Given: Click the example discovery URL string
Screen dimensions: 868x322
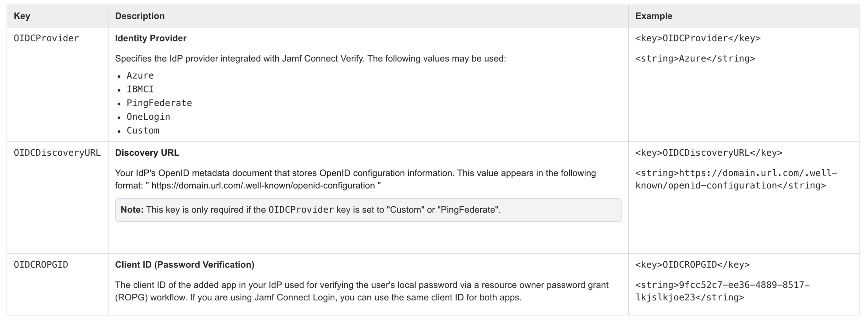Looking at the screenshot, I should coord(736,179).
